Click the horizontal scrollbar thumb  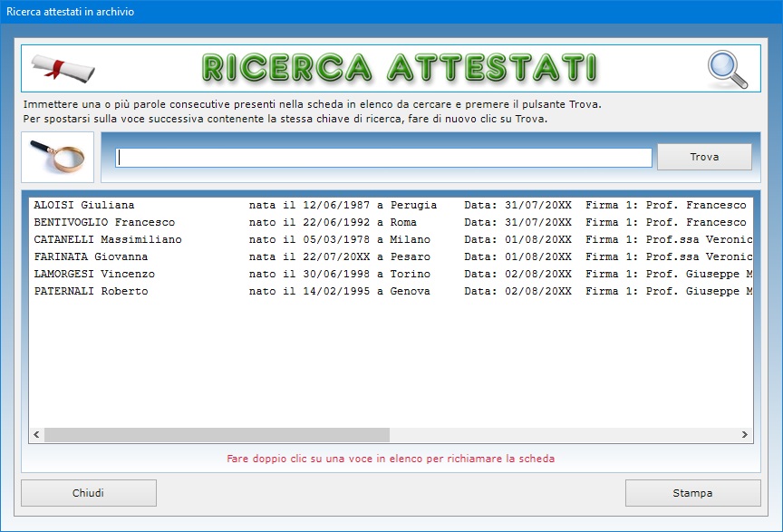[217, 435]
